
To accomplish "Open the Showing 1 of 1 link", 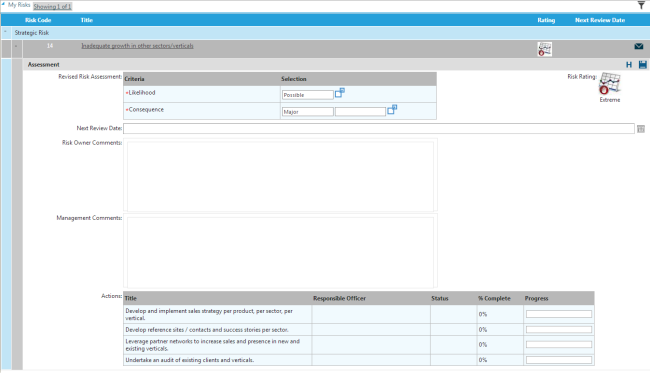I will tap(52, 7).
